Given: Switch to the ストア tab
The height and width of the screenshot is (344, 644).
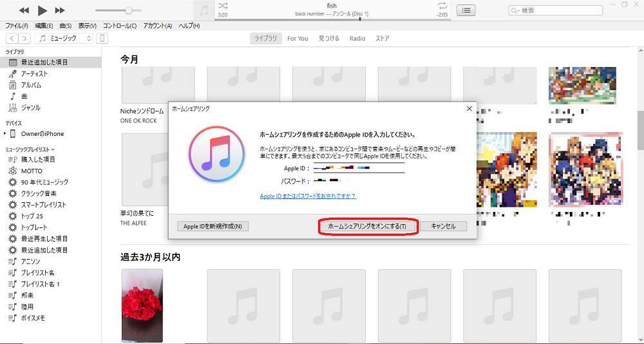Looking at the screenshot, I should tap(383, 38).
